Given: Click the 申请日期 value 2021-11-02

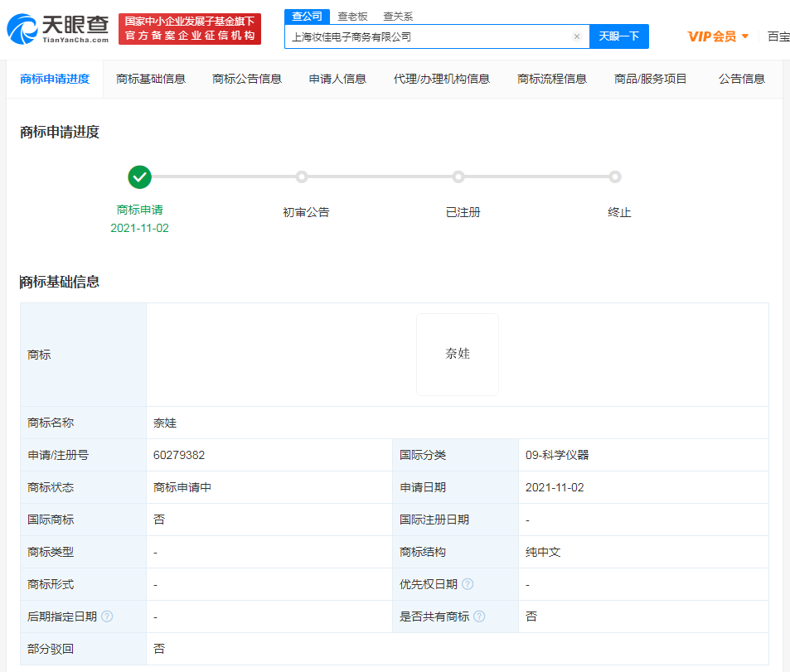Looking at the screenshot, I should (x=555, y=487).
